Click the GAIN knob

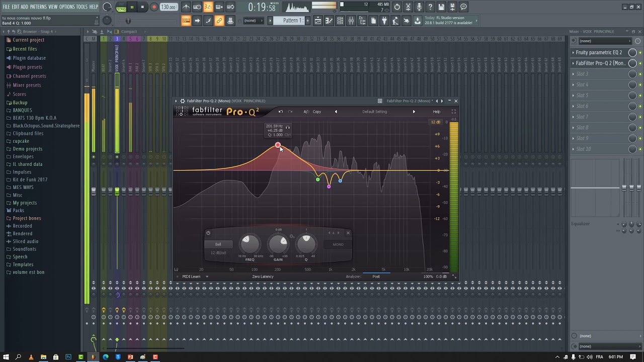click(x=278, y=244)
